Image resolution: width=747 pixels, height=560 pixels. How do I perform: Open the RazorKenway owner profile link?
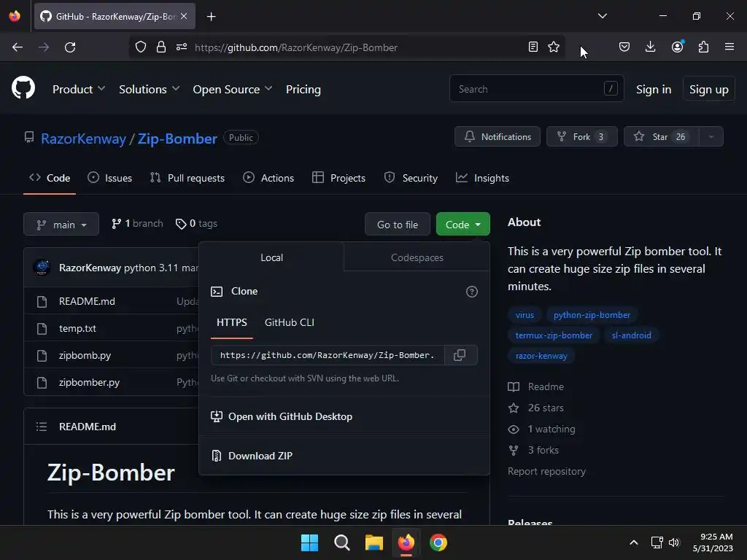pyautogui.click(x=83, y=139)
